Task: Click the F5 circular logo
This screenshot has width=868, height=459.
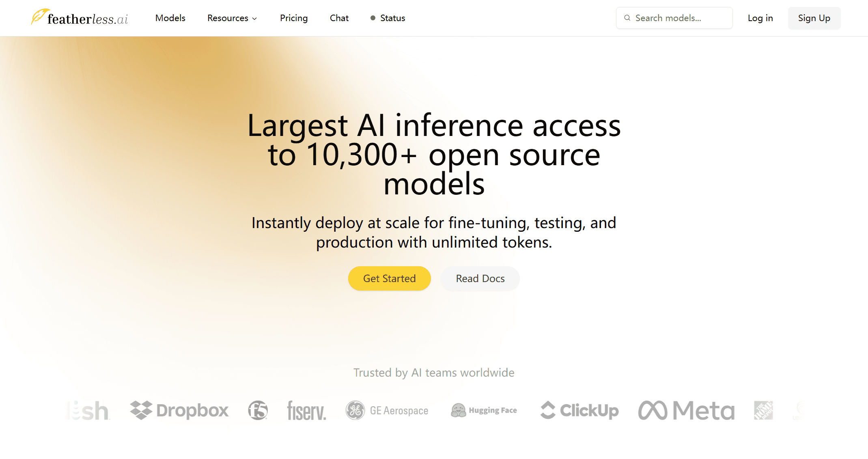Action: click(x=258, y=410)
